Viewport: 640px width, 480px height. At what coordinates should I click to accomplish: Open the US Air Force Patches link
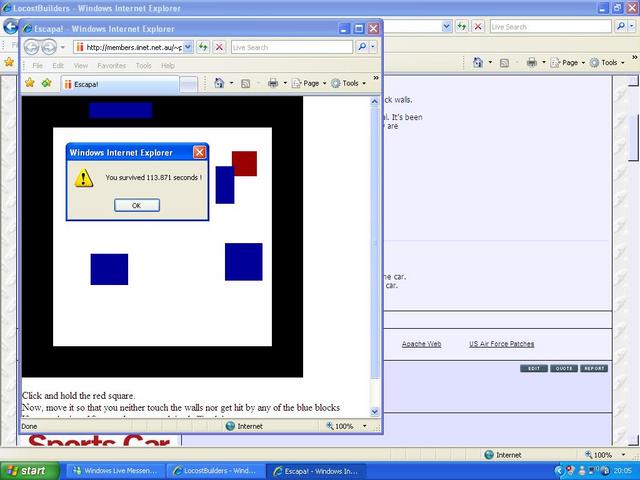(501, 344)
